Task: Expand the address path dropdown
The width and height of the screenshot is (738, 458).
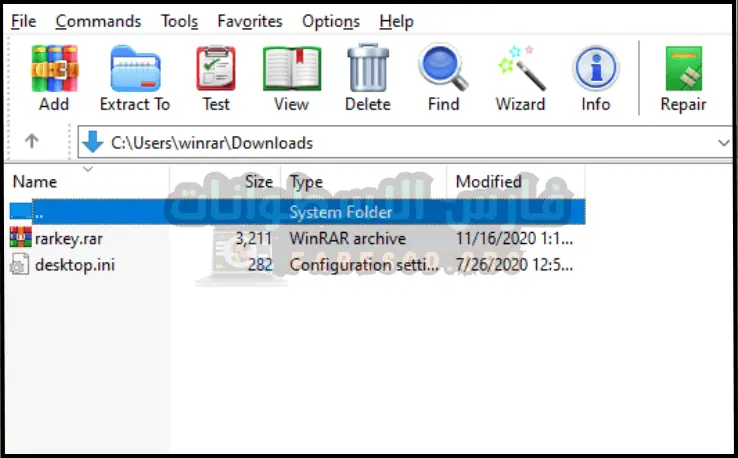Action: pos(724,143)
